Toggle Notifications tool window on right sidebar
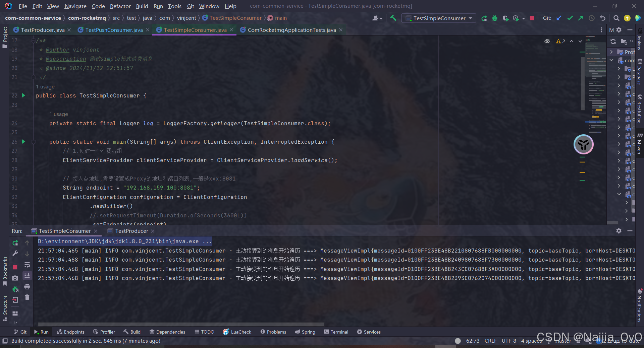The height and width of the screenshot is (348, 644). (640, 305)
